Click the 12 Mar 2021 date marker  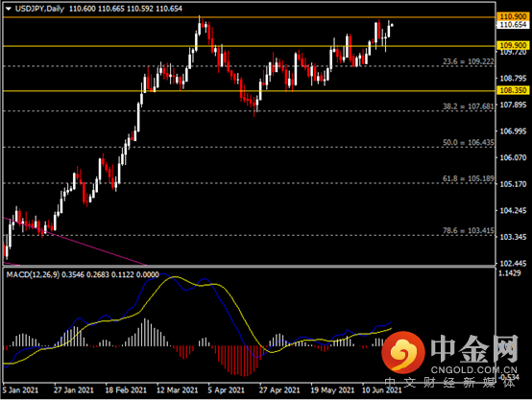point(177,390)
